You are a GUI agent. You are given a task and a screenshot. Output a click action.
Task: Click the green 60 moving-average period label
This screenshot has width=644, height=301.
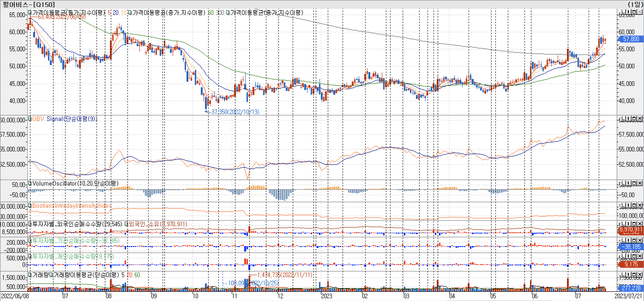211,12
